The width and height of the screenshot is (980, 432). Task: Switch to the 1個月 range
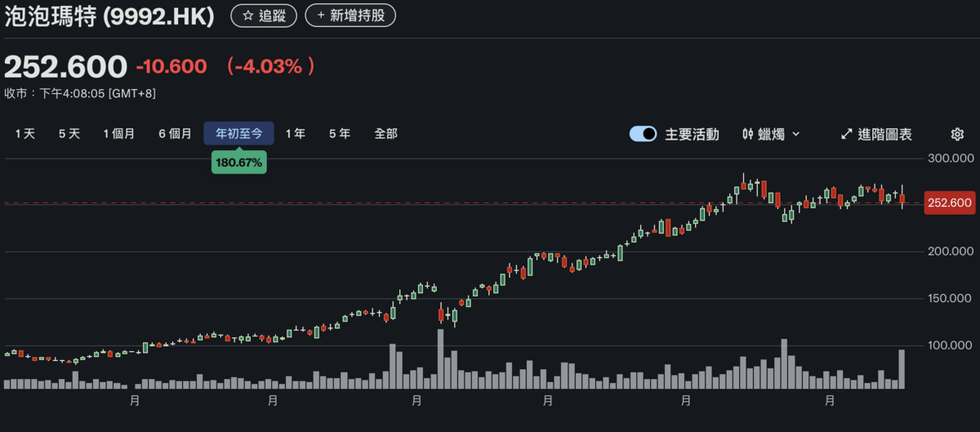pos(119,134)
